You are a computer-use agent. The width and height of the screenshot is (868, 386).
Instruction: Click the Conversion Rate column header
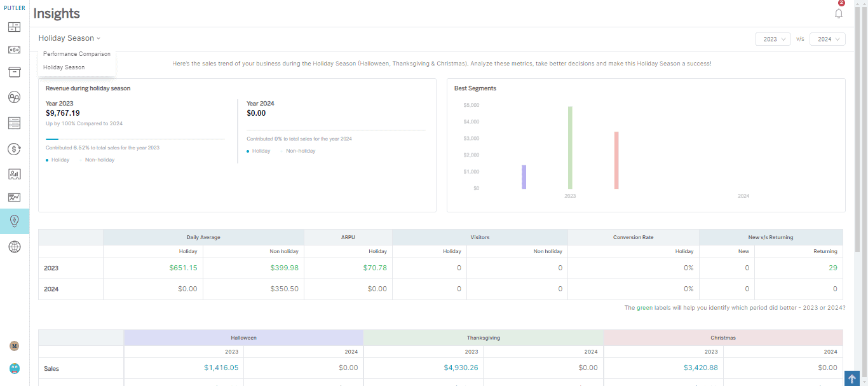click(634, 237)
